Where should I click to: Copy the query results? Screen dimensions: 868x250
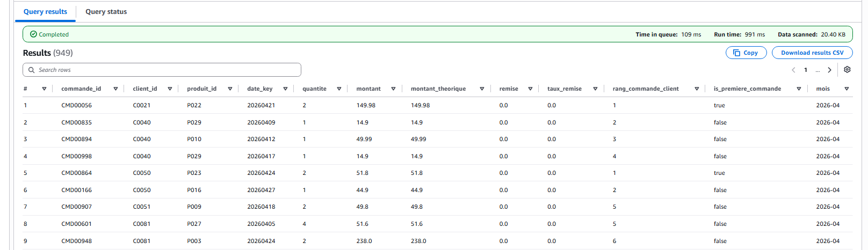(x=746, y=53)
